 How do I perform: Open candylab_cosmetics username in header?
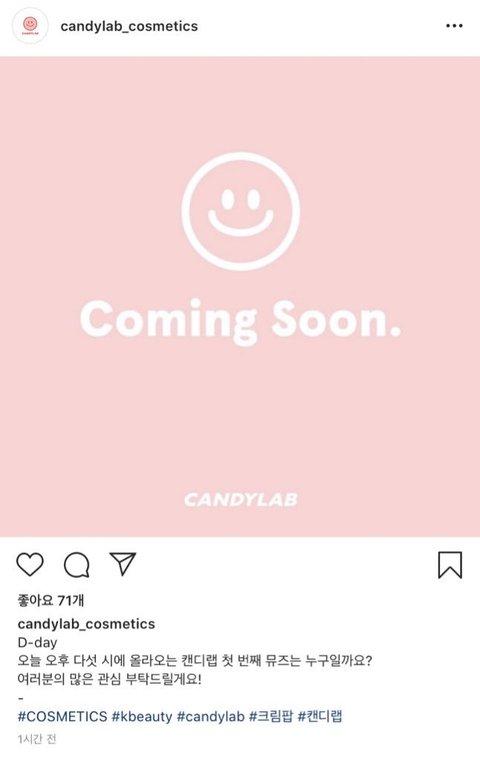pos(129,26)
